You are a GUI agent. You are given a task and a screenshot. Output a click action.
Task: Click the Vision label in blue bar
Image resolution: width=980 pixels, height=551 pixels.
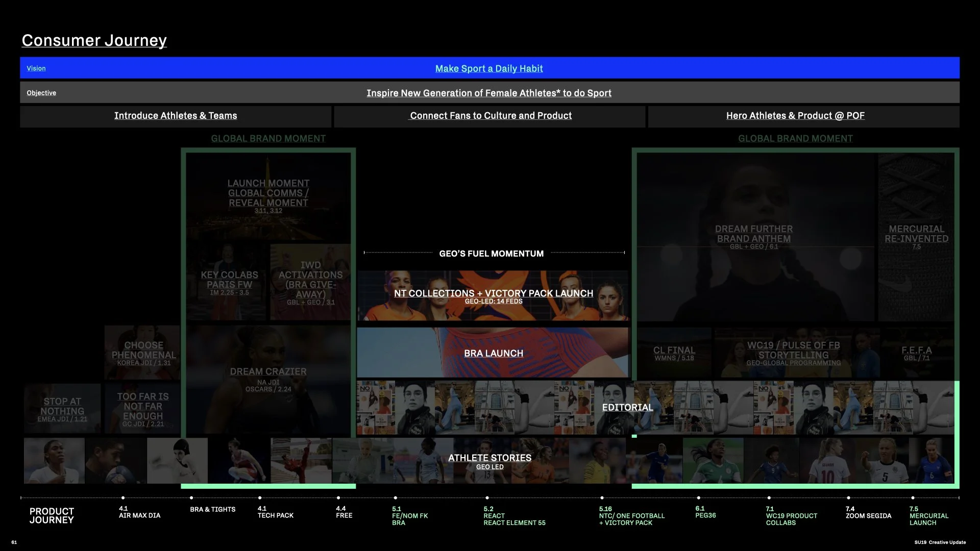click(x=36, y=68)
